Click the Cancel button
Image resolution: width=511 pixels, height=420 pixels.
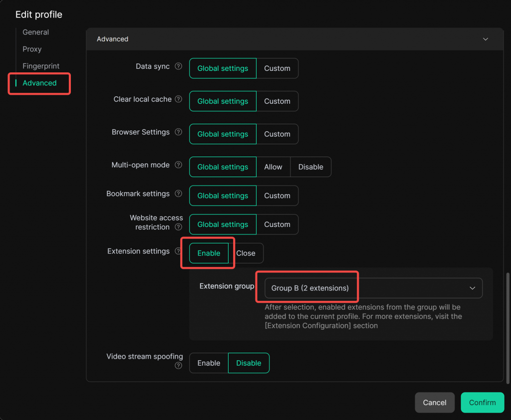(434, 403)
